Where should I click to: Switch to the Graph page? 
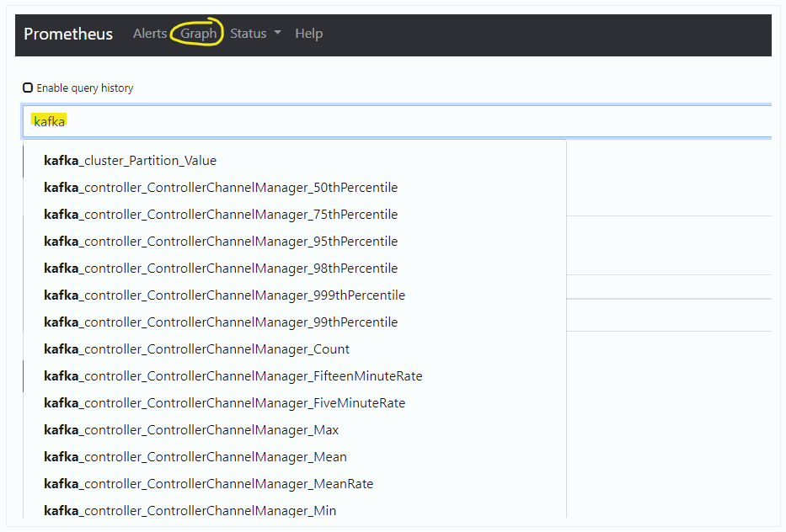point(199,33)
